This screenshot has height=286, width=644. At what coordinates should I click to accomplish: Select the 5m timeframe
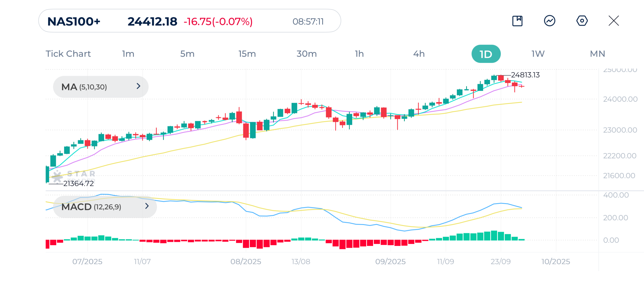click(x=187, y=54)
